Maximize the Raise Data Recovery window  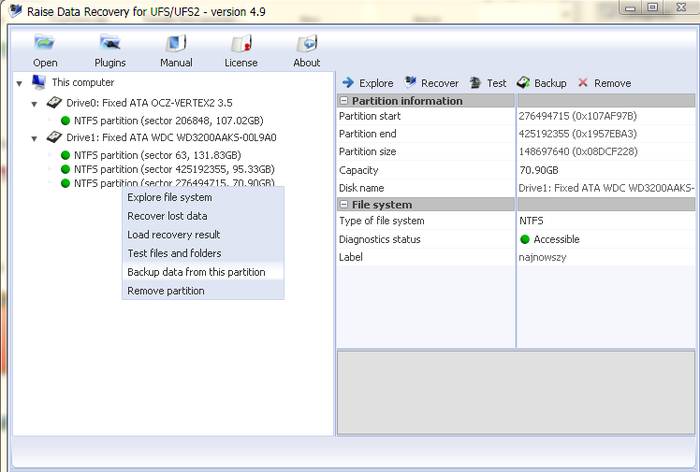click(x=653, y=8)
